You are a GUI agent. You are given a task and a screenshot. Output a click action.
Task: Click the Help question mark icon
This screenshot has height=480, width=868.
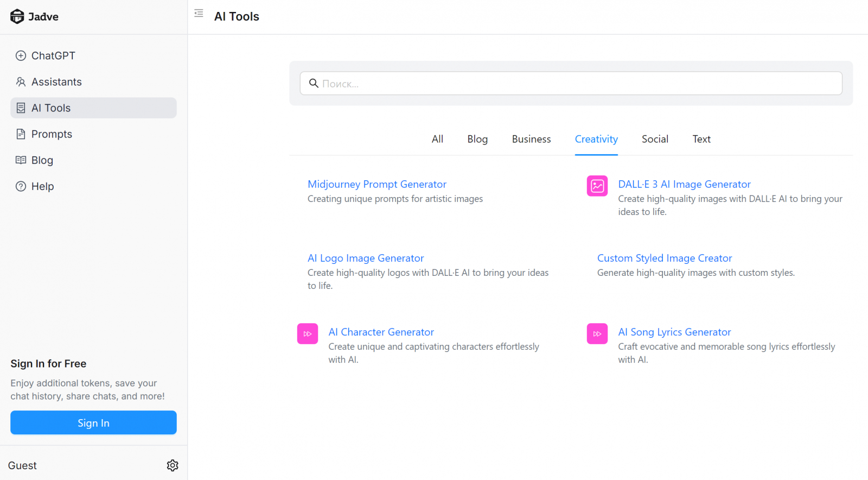click(x=21, y=187)
